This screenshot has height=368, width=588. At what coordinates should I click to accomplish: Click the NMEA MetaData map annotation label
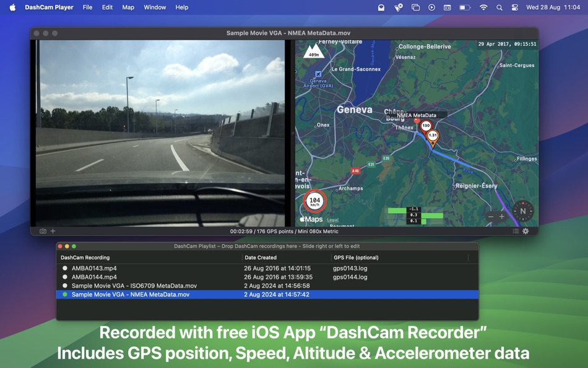pos(417,115)
